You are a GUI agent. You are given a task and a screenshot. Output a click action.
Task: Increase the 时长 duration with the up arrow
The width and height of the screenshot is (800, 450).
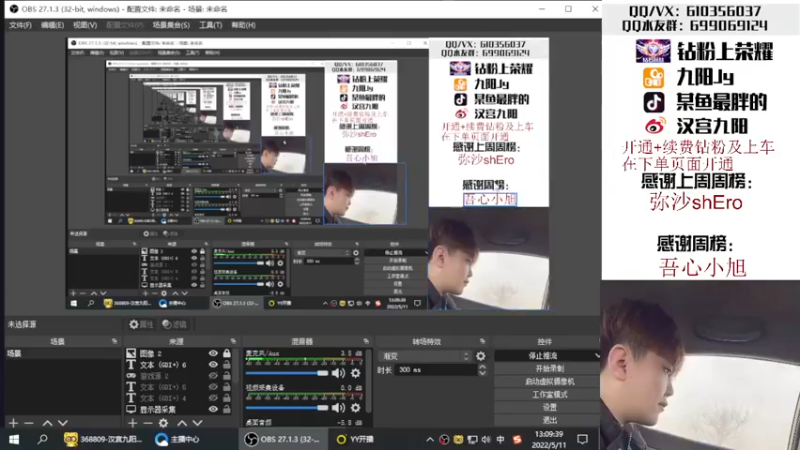(482, 367)
